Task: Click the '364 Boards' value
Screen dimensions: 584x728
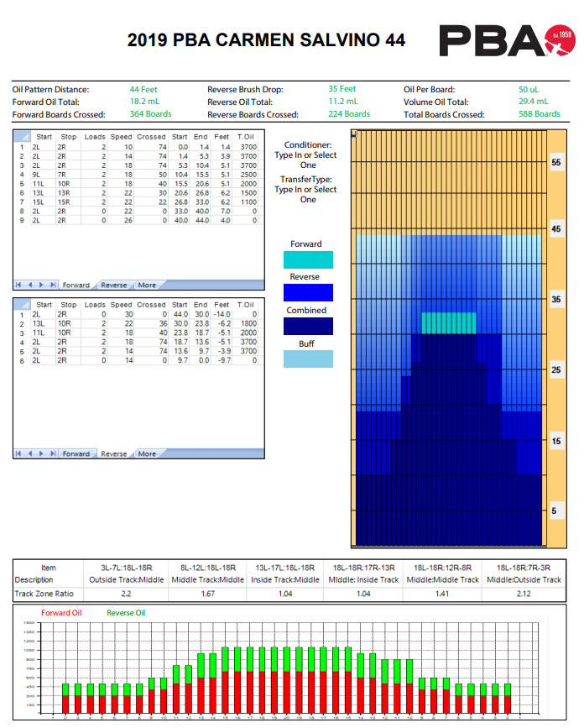Action: pos(150,113)
